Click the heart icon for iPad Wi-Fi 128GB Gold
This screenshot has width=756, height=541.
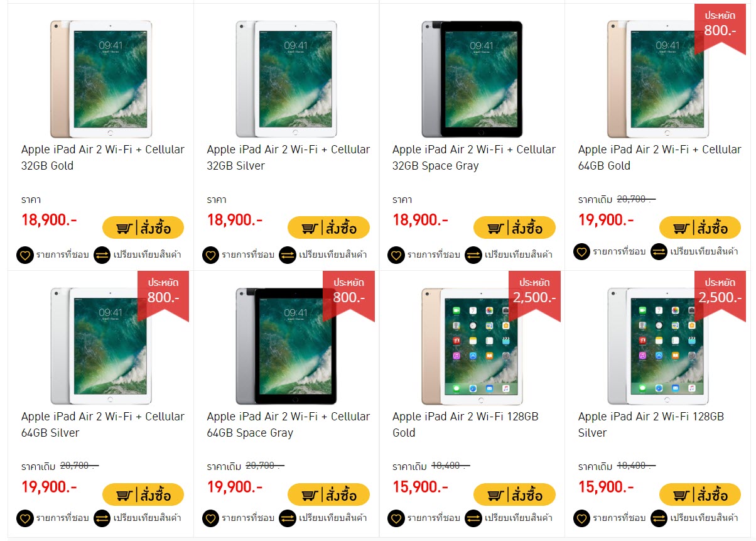(396, 518)
